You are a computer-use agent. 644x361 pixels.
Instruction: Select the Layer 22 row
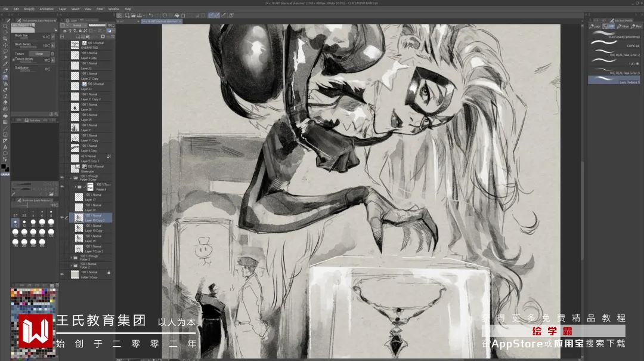tap(91, 66)
